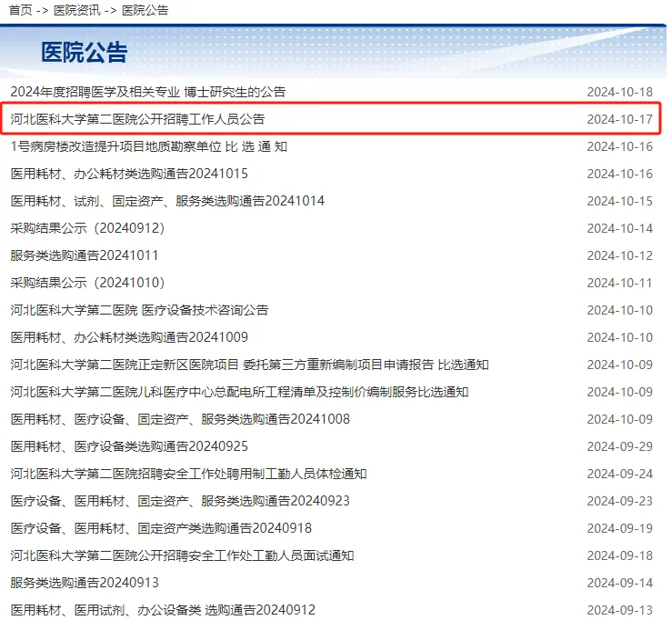Click the 医院公告 page heading
Image resolution: width=672 pixels, height=620 pixels.
pyautogui.click(x=85, y=53)
